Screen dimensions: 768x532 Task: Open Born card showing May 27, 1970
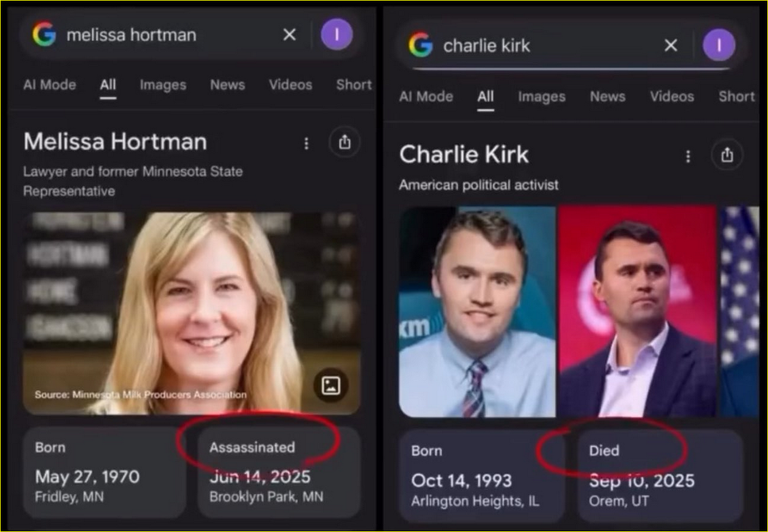tap(104, 473)
